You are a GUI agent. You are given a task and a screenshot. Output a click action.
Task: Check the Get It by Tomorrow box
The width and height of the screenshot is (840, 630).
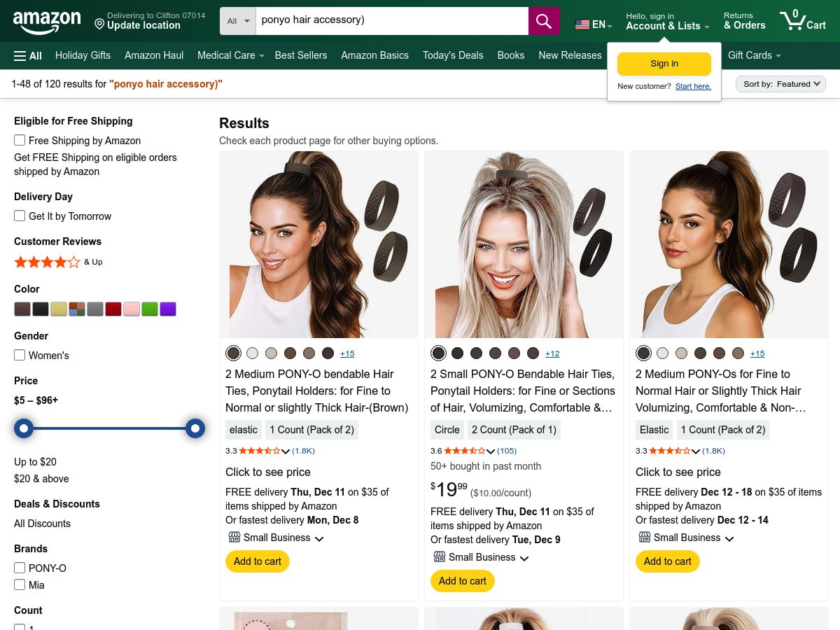tap(20, 216)
